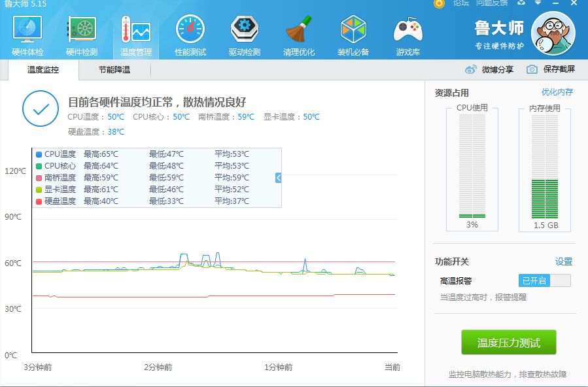Toggle CPU温度 blue legend swatch
The width and height of the screenshot is (588, 387).
tap(39, 154)
